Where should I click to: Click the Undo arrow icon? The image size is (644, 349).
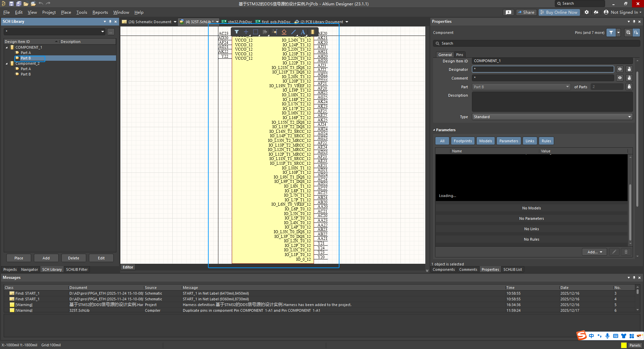pyautogui.click(x=41, y=3)
